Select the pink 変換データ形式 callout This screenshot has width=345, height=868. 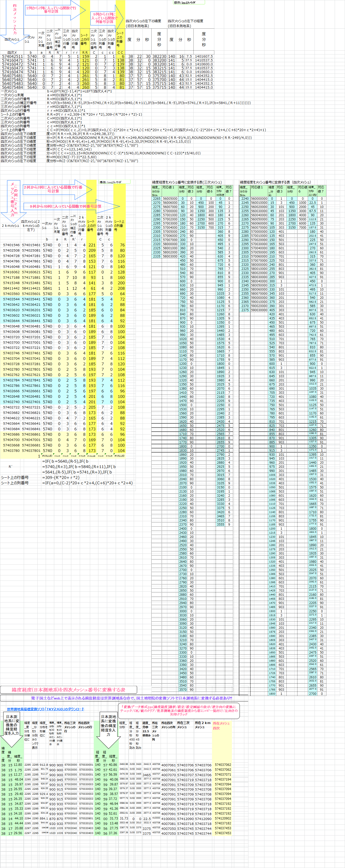pyautogui.click(x=179, y=711)
